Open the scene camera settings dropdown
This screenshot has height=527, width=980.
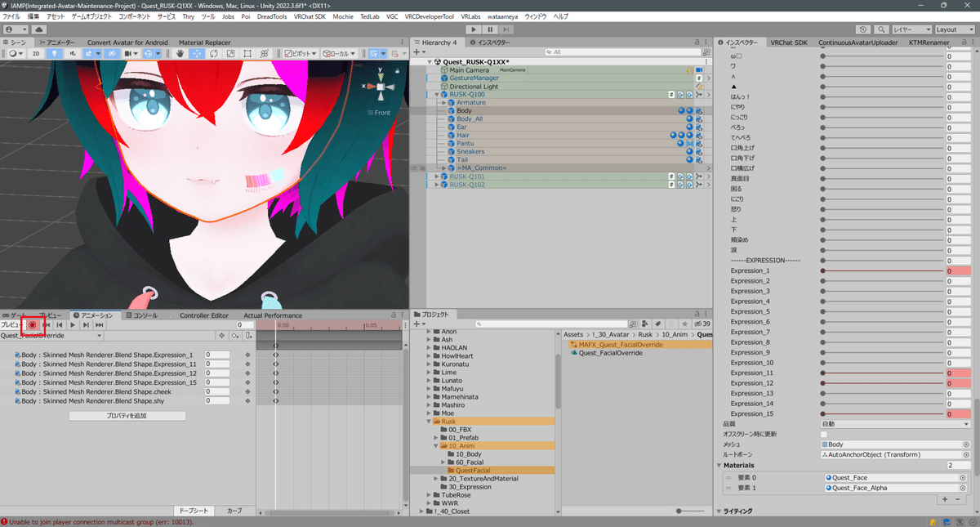[131, 53]
